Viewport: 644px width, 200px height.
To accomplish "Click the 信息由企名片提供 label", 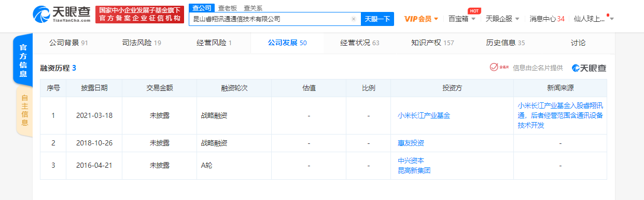I will pyautogui.click(x=538, y=68).
